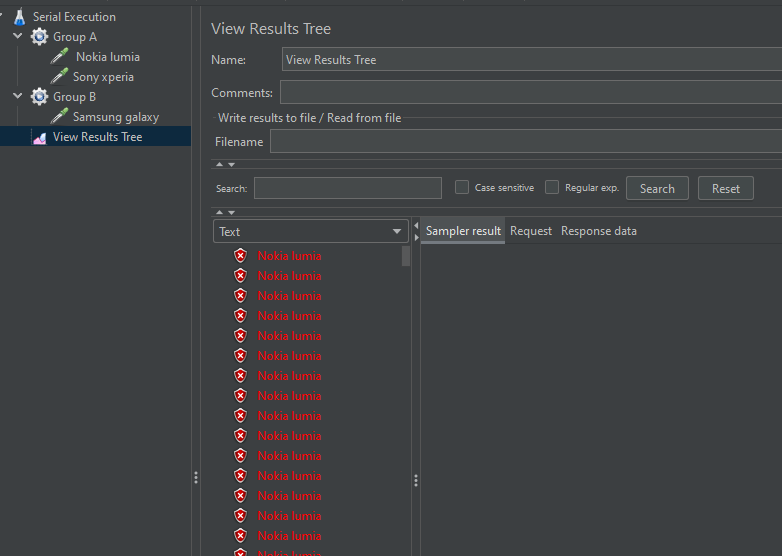Click the Search button
782x556 pixels.
point(657,188)
